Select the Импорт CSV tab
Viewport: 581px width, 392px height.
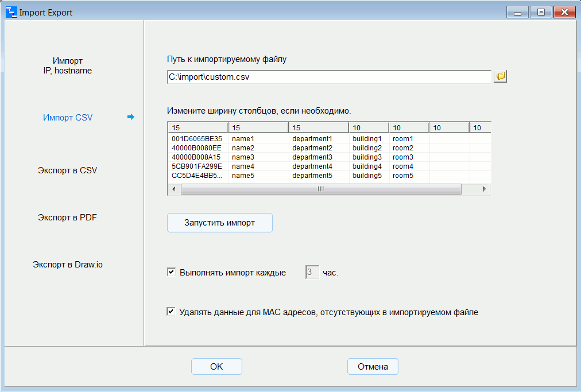point(68,118)
